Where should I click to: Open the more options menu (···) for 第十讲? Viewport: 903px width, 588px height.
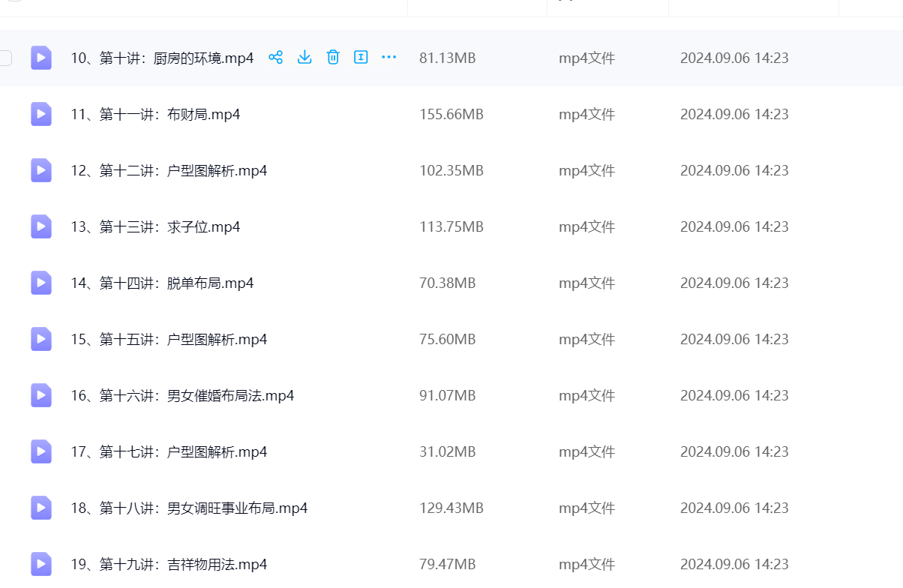[x=388, y=58]
